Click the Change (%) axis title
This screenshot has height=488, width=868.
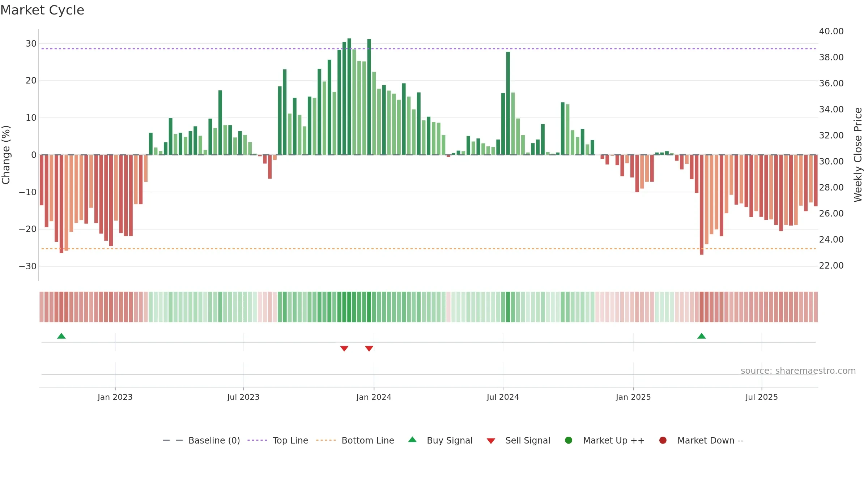[x=6, y=155]
